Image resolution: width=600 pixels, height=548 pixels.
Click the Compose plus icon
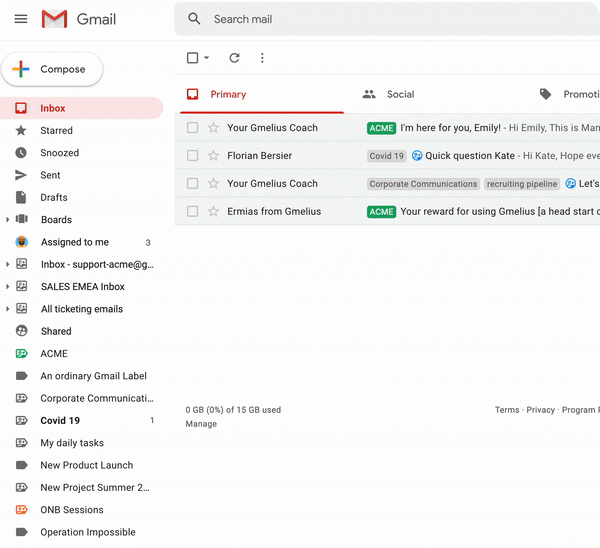pos(21,69)
